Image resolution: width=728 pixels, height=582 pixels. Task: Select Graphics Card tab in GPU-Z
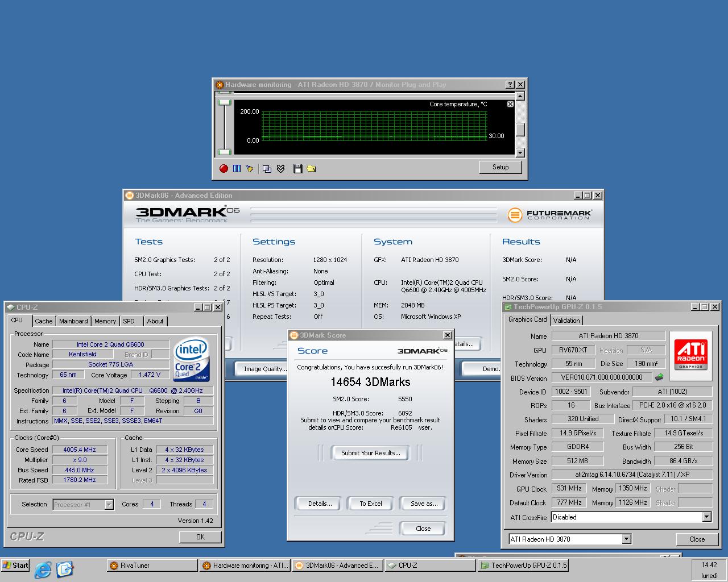(x=527, y=319)
